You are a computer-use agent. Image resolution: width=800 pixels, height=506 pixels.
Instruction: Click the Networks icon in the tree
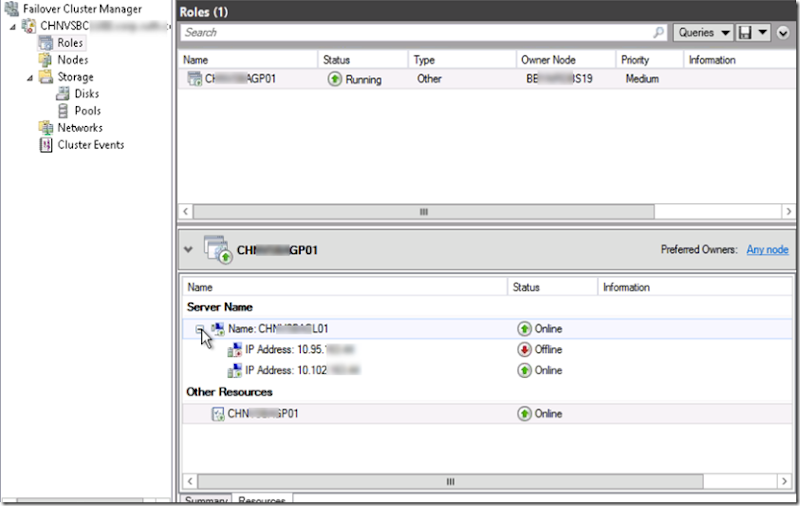(x=45, y=128)
